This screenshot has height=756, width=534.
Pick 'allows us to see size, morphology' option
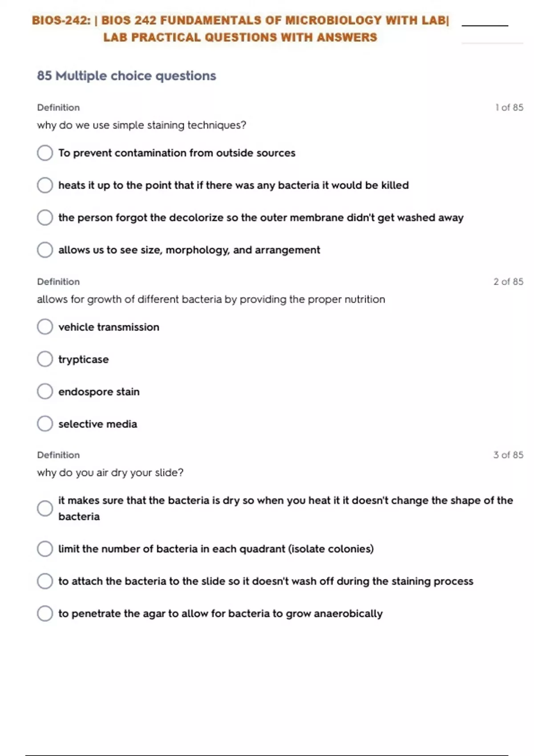click(45, 250)
